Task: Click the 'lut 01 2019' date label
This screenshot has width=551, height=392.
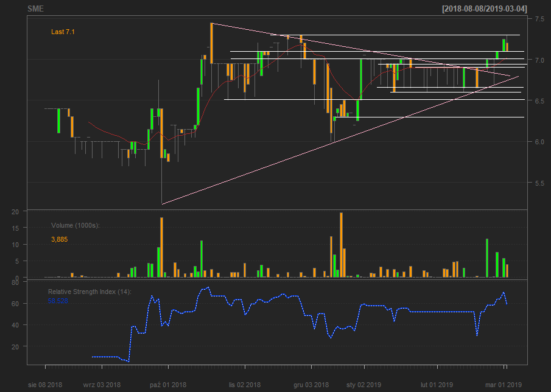Action: tap(437, 385)
